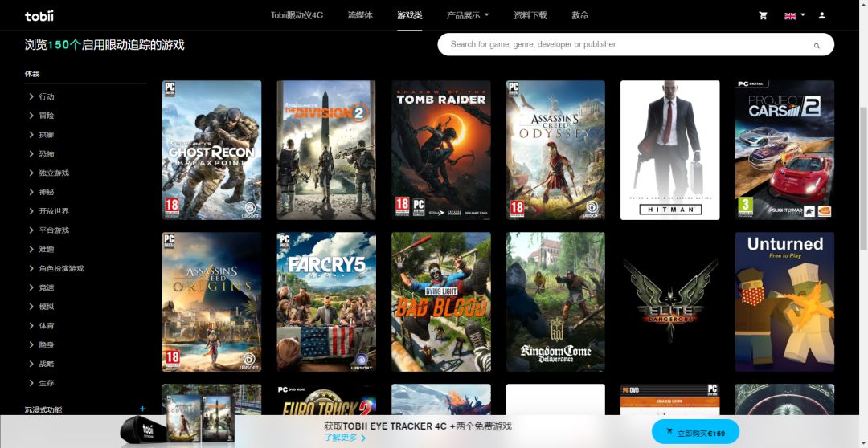Open The Division 2 game cover
Screen dimensions: 868x448
click(x=326, y=150)
